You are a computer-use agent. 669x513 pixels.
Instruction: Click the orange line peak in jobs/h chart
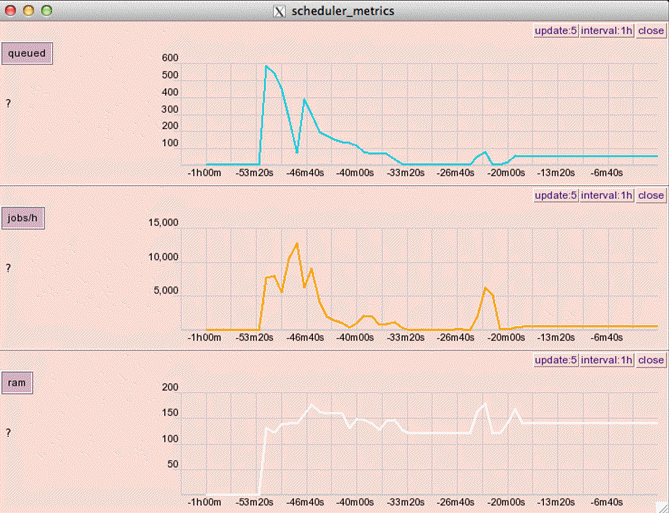pos(296,243)
